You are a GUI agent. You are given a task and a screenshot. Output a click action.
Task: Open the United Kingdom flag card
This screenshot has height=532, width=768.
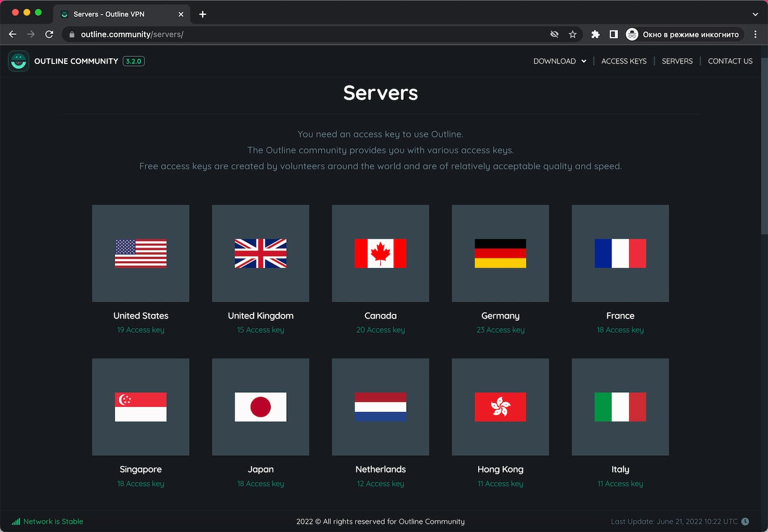point(261,253)
